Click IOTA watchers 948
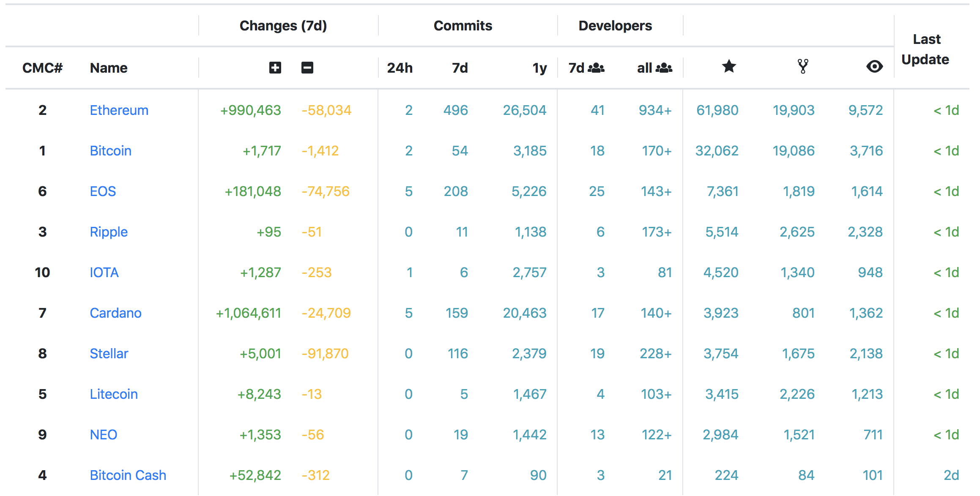Screen dimensions: 980x496 [870, 273]
